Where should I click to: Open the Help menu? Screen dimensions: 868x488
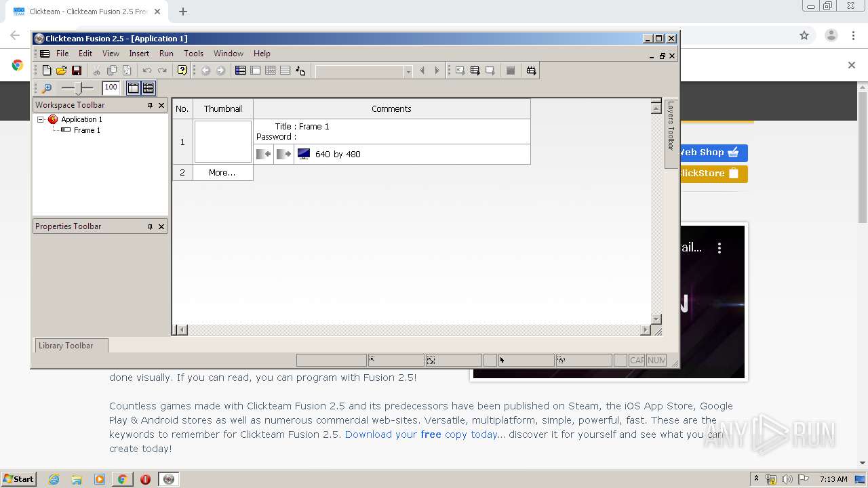pos(262,54)
